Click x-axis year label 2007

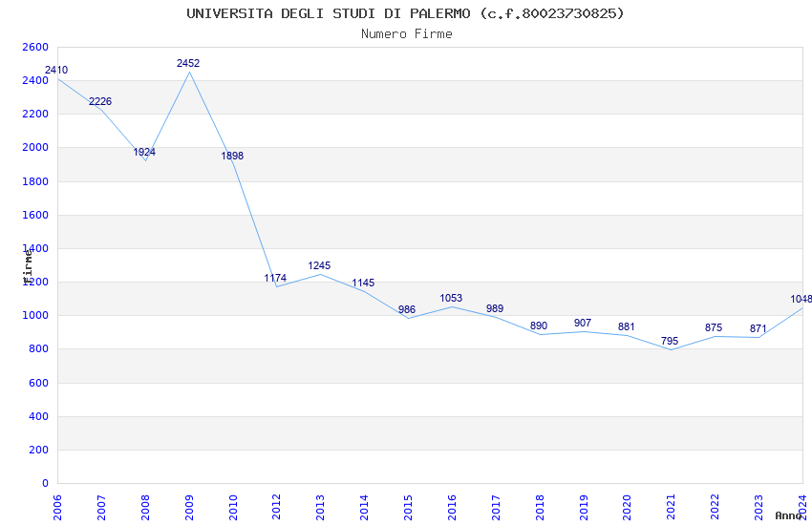(x=101, y=508)
